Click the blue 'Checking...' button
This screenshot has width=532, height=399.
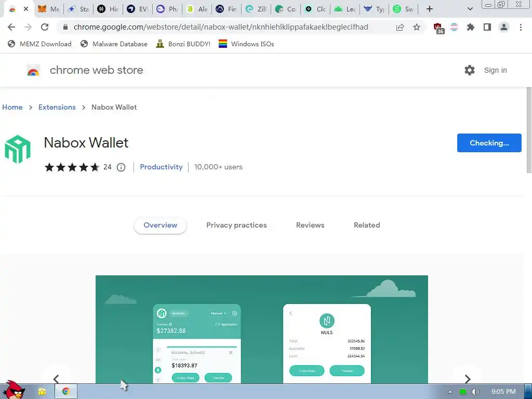[489, 143]
